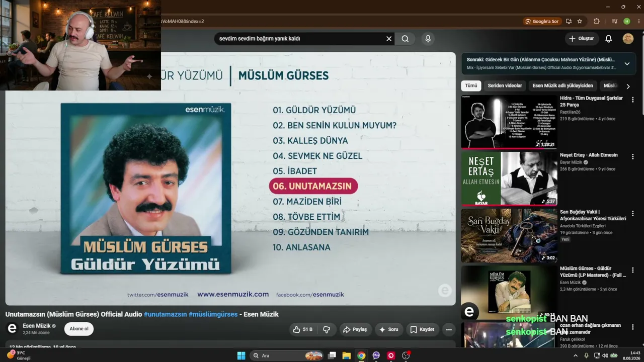Open the red app icon on taskbar
The image size is (644, 362).
391,355
